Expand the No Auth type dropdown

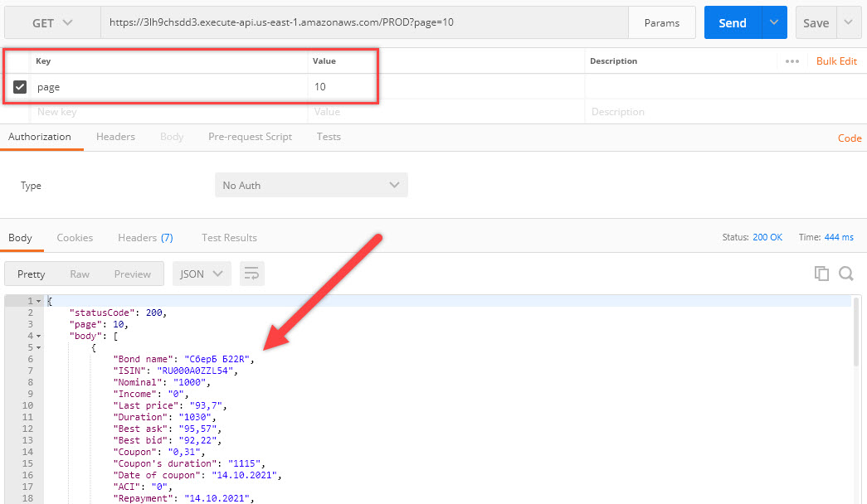tap(311, 186)
